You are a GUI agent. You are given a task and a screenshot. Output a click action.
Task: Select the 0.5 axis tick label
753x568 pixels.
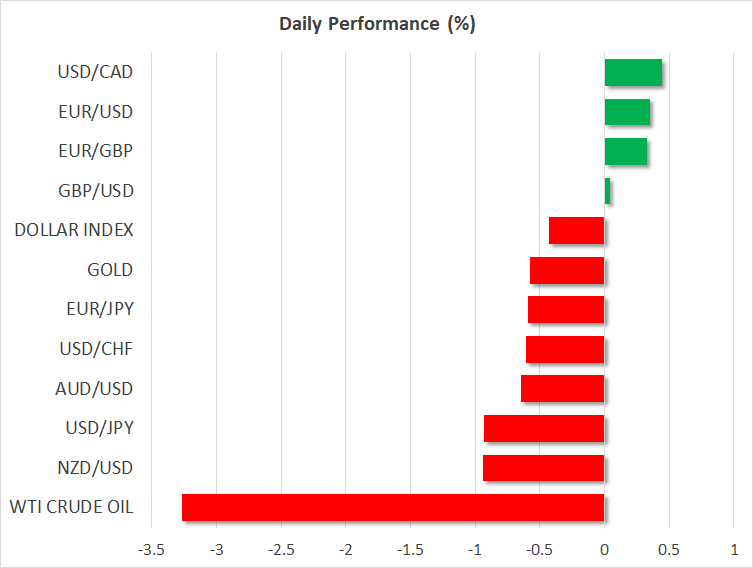point(669,550)
